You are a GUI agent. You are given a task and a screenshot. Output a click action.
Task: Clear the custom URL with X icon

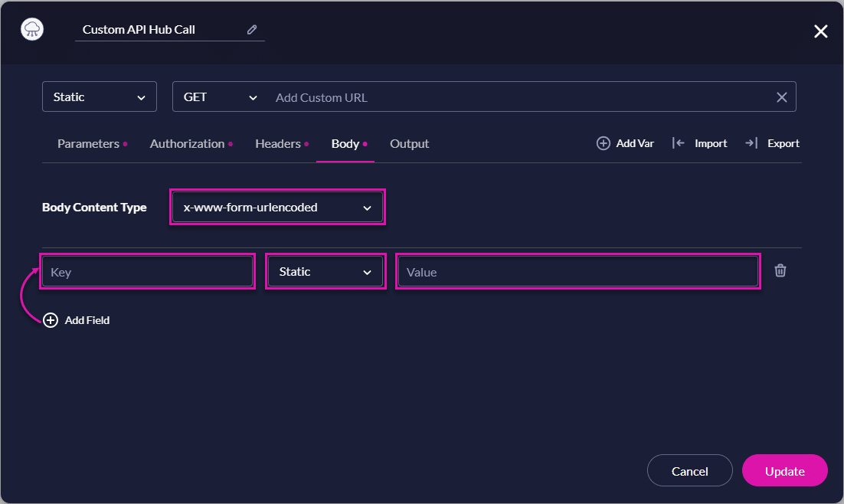pos(781,97)
